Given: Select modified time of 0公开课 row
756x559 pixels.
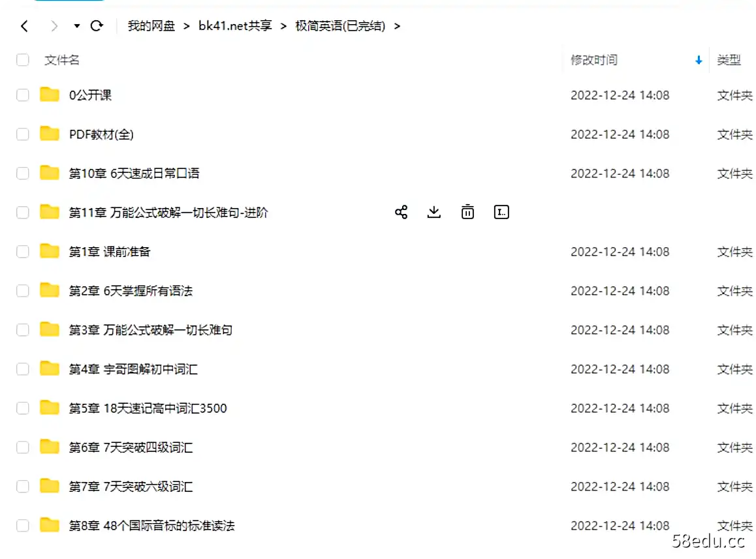Looking at the screenshot, I should coord(620,95).
